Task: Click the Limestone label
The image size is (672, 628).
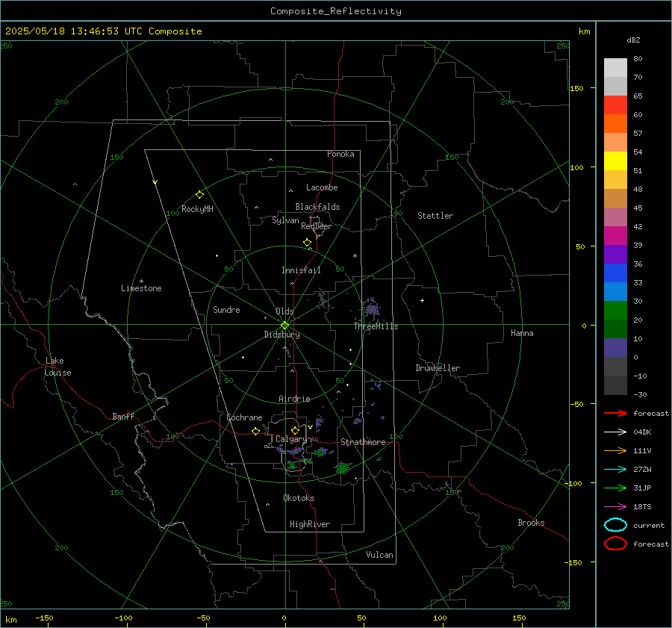Action: tap(141, 288)
